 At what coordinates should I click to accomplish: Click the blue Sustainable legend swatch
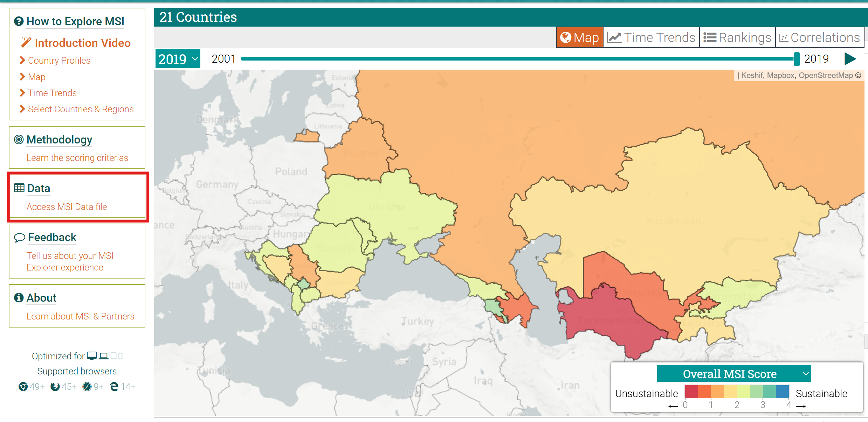pyautogui.click(x=782, y=392)
